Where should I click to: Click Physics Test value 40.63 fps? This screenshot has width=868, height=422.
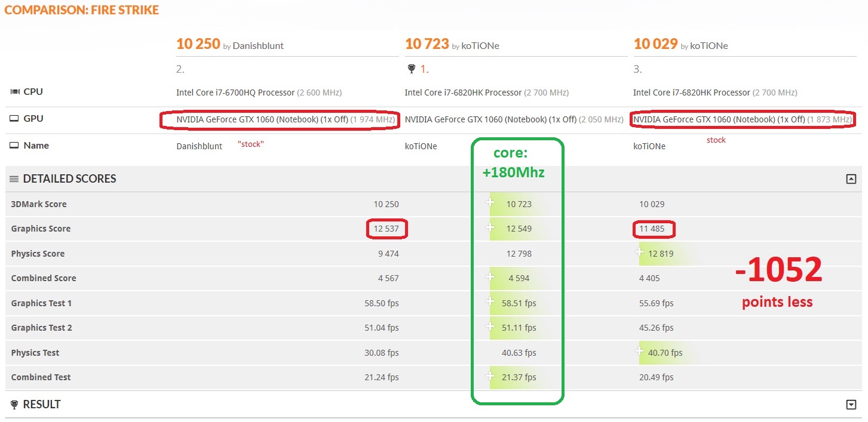pos(519,353)
